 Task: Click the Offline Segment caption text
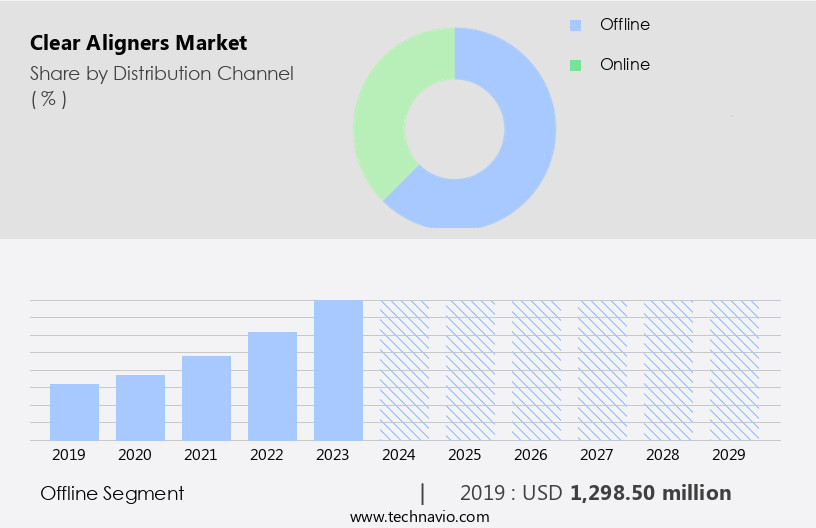112,494
